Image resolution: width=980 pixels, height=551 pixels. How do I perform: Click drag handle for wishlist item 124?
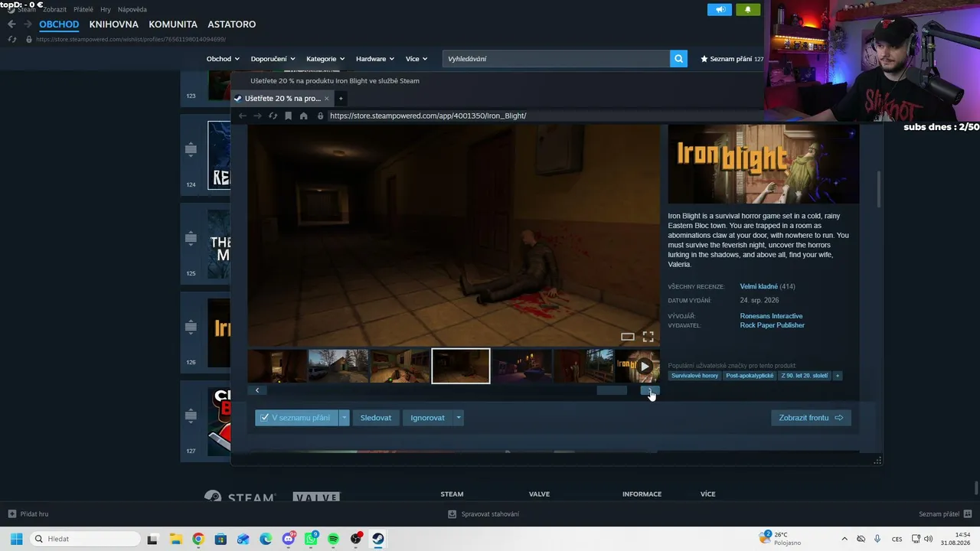[x=191, y=150]
